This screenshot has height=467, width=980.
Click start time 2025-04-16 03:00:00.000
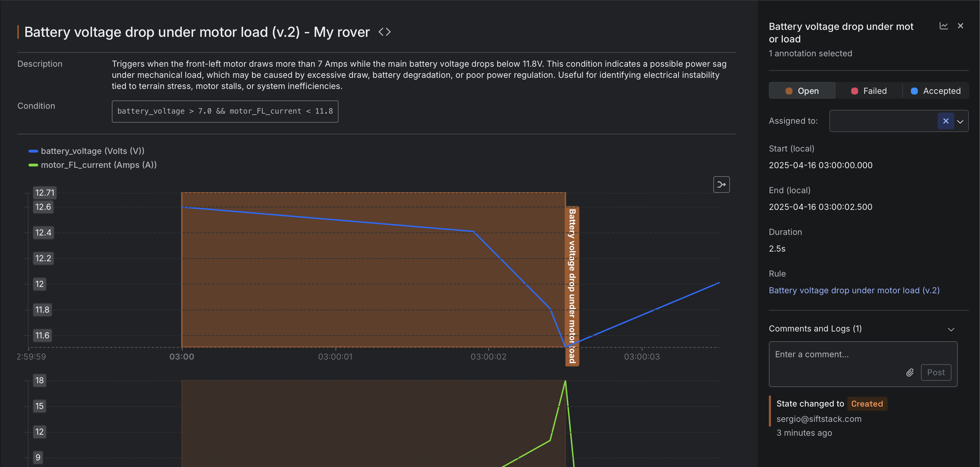[x=821, y=165]
